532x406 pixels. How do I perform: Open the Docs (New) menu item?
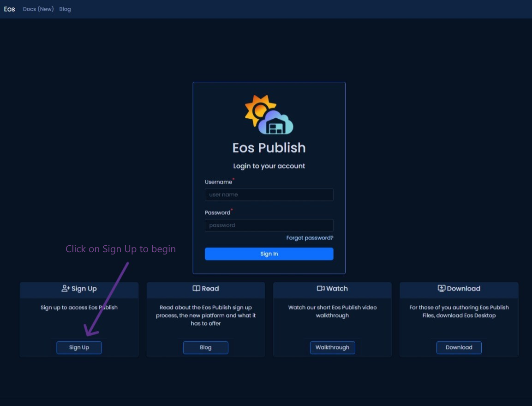point(38,9)
